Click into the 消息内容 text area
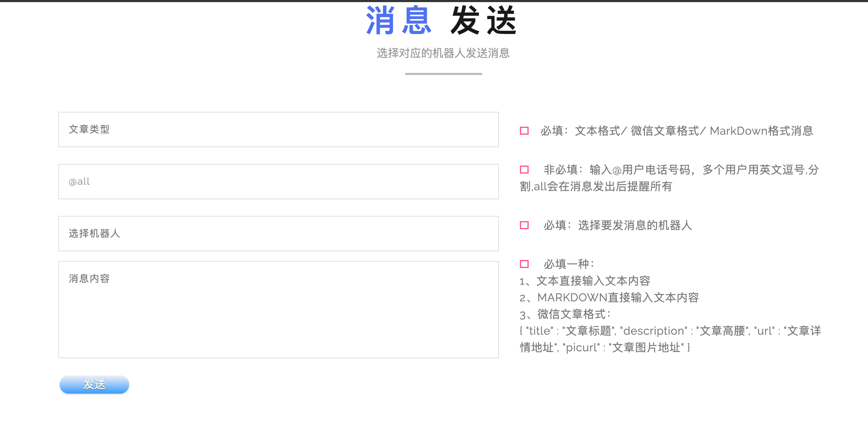Viewport: 868px width, 427px height. coord(278,310)
